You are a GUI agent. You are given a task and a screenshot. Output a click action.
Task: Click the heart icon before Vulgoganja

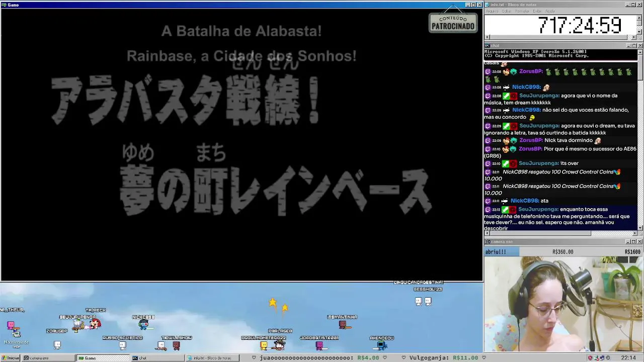pyautogui.click(x=404, y=358)
